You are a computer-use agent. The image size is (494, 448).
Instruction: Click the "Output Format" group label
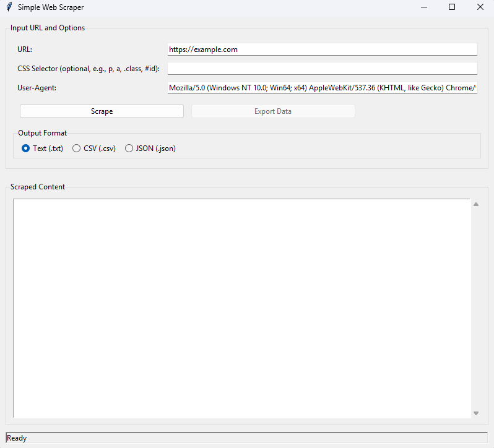43,133
